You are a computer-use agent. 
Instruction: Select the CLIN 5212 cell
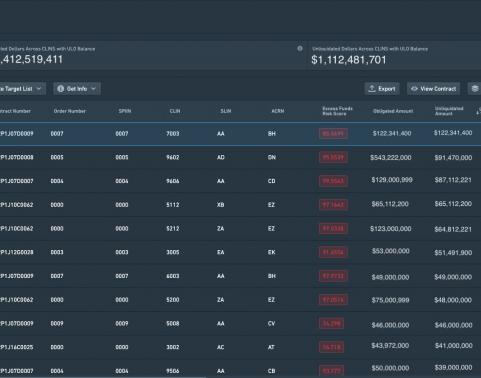tap(173, 229)
